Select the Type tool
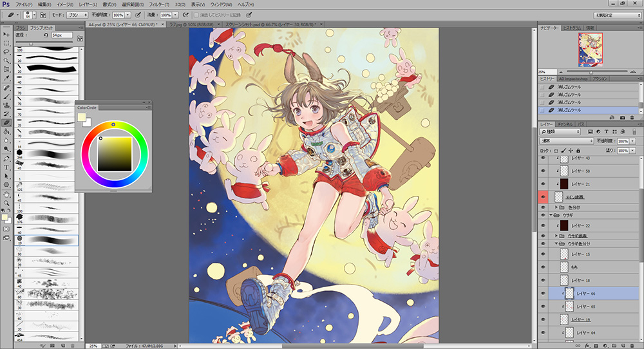The height and width of the screenshot is (349, 644). point(6,167)
